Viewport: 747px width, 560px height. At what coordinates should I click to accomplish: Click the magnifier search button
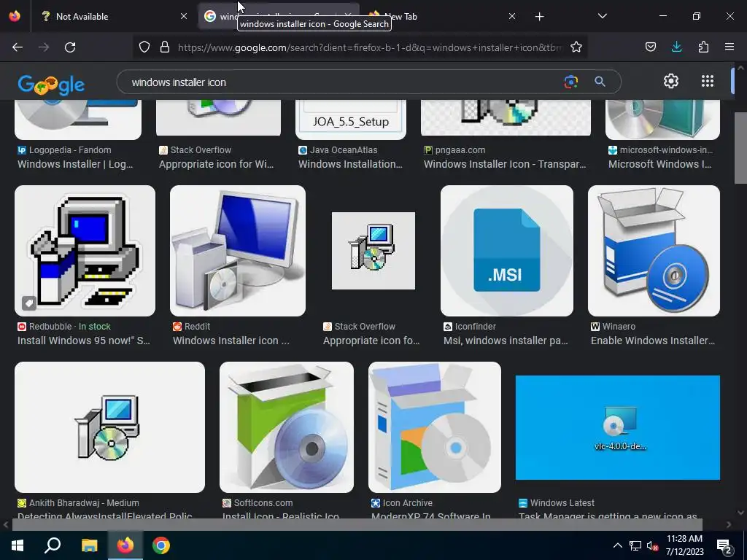pos(600,82)
